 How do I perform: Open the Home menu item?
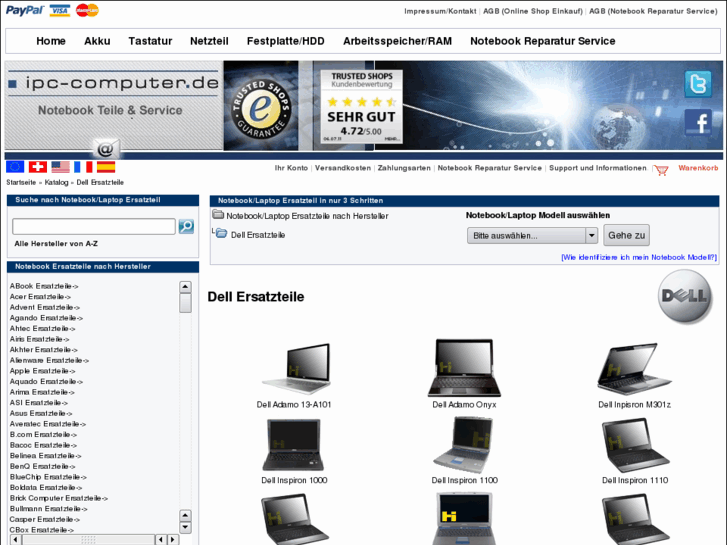(51, 41)
